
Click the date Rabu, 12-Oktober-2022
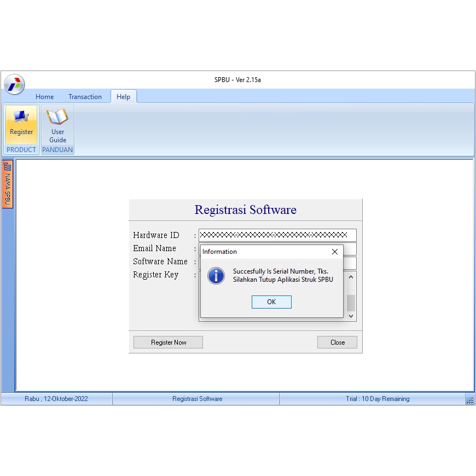pyautogui.click(x=56, y=399)
